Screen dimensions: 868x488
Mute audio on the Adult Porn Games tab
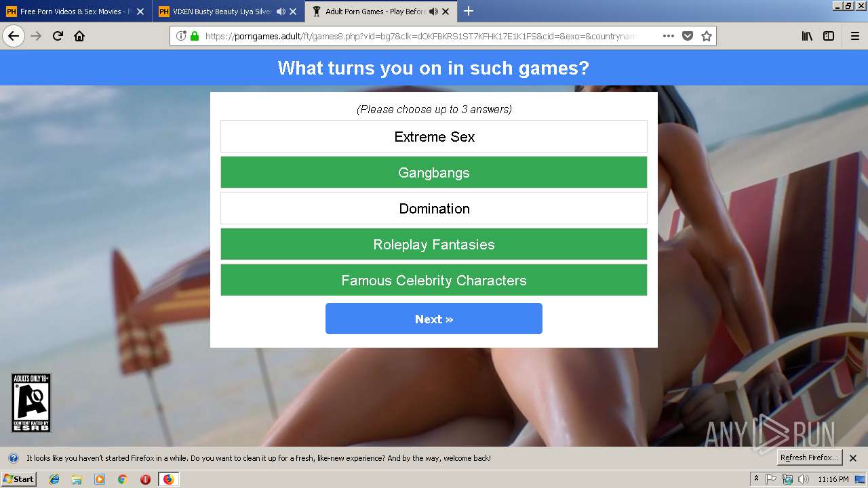(433, 12)
